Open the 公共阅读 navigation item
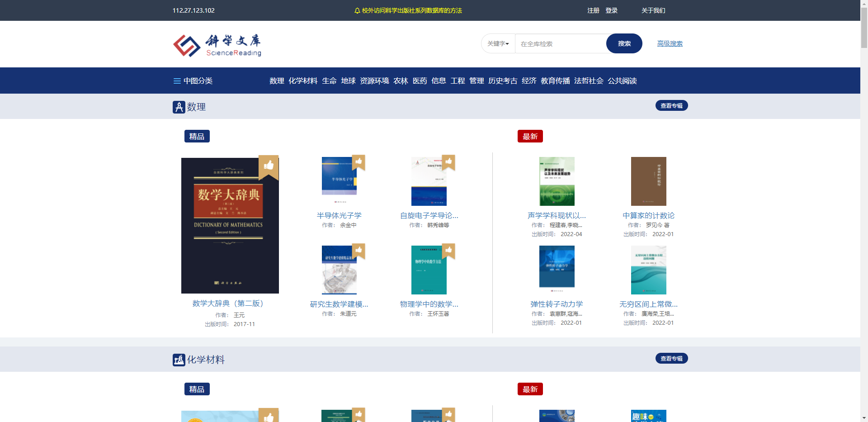The height and width of the screenshot is (422, 868). [x=621, y=81]
